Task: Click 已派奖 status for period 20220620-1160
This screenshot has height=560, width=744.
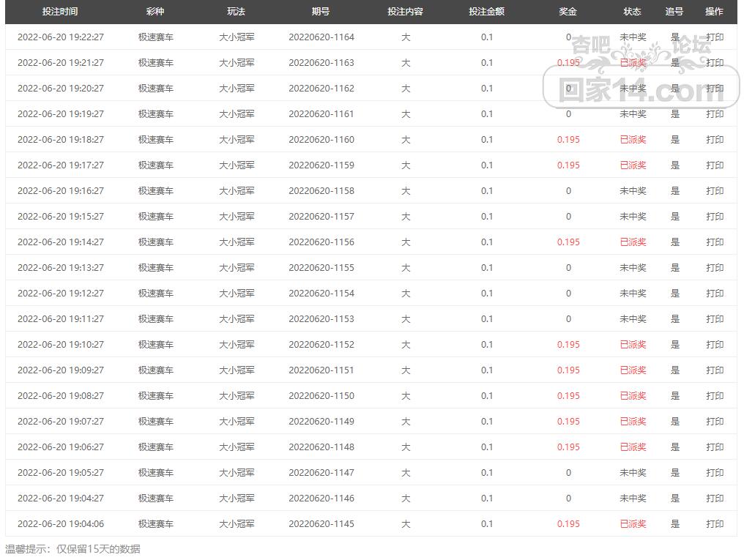Action: (633, 139)
